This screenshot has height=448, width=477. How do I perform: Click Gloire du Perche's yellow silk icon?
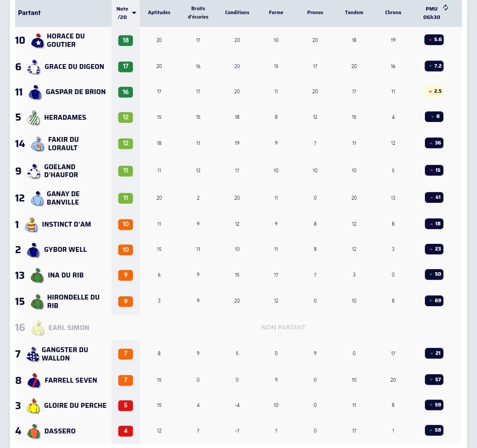coord(34,406)
